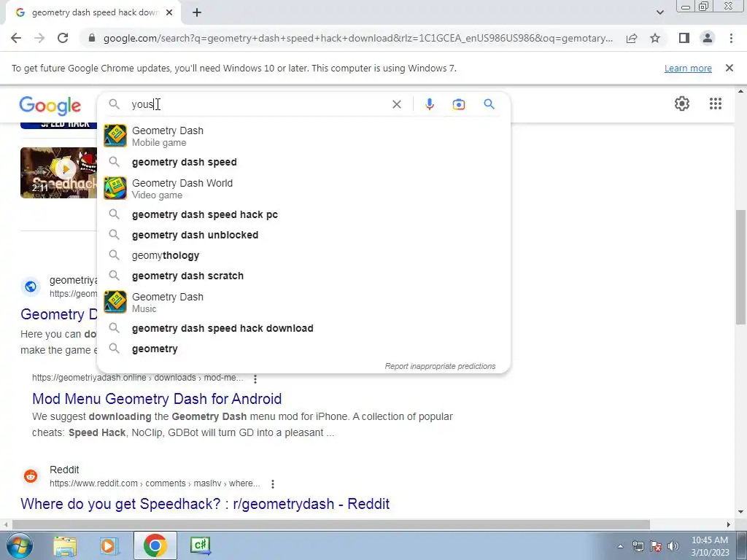Screen dimensions: 747x560
Task: Select Geometry Dash Music suggestion
Action: click(304, 303)
